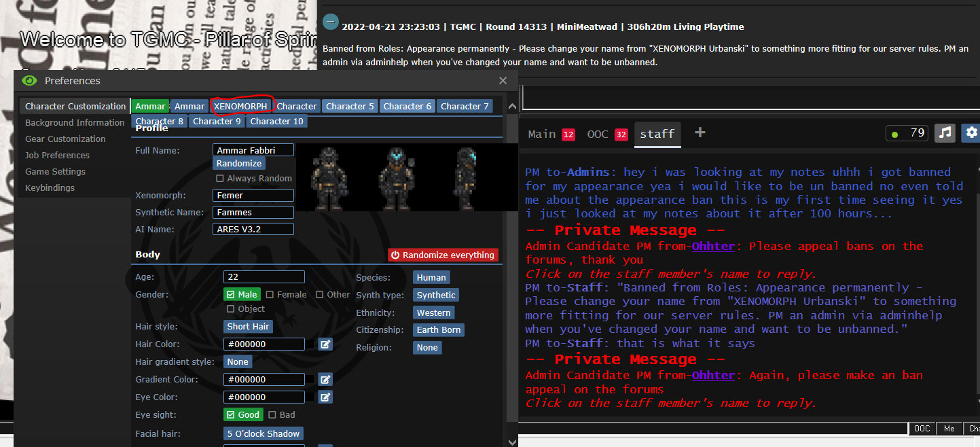Screen dimensions: 980x447
Task: Click the Eye Color black swatch
Action: [x=310, y=397]
